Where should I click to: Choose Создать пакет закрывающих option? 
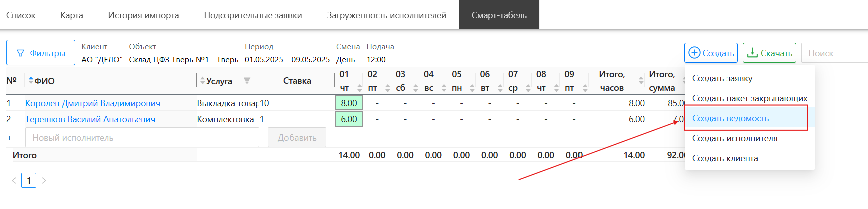[749, 98]
